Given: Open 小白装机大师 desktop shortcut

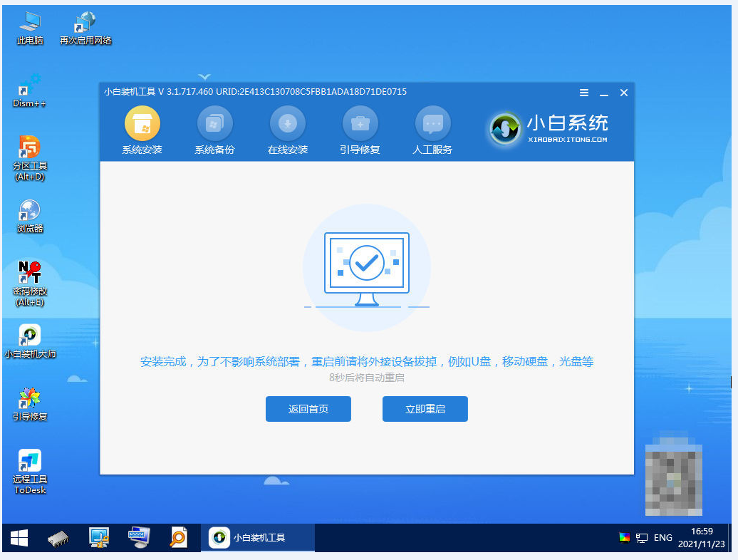Looking at the screenshot, I should pos(30,336).
